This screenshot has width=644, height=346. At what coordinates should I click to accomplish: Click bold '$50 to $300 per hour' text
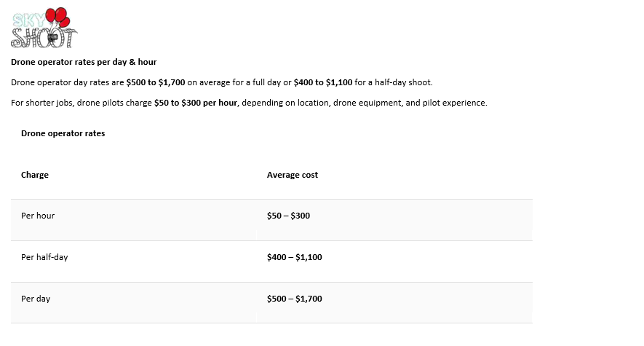tap(196, 103)
